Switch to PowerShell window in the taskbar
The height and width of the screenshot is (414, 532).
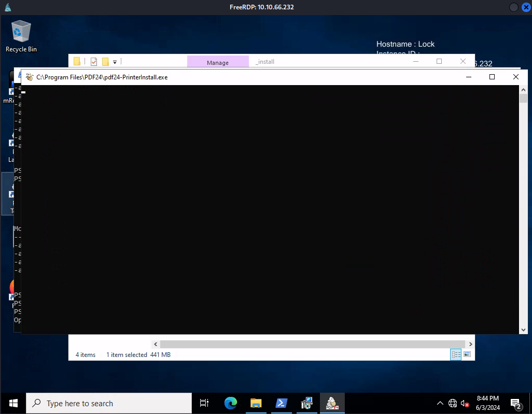click(281, 403)
